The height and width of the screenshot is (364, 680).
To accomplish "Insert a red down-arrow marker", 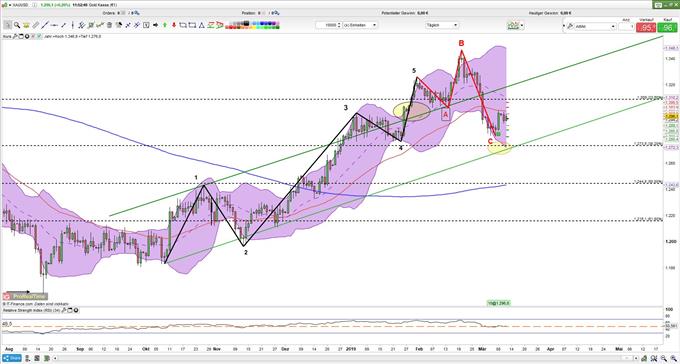I will [x=174, y=25].
